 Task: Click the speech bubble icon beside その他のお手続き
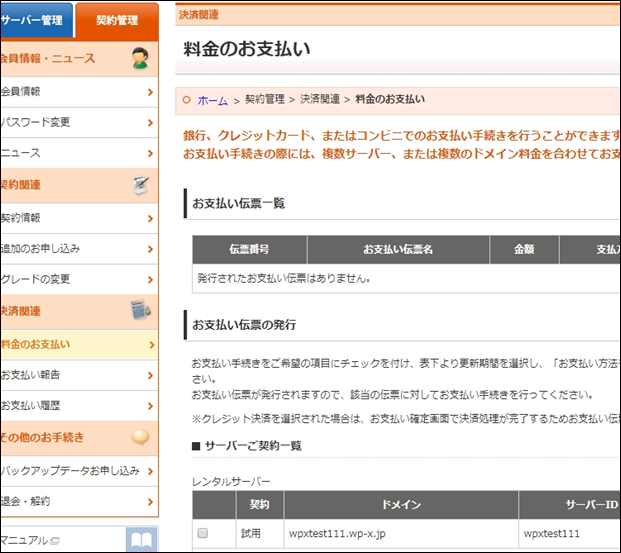click(140, 437)
